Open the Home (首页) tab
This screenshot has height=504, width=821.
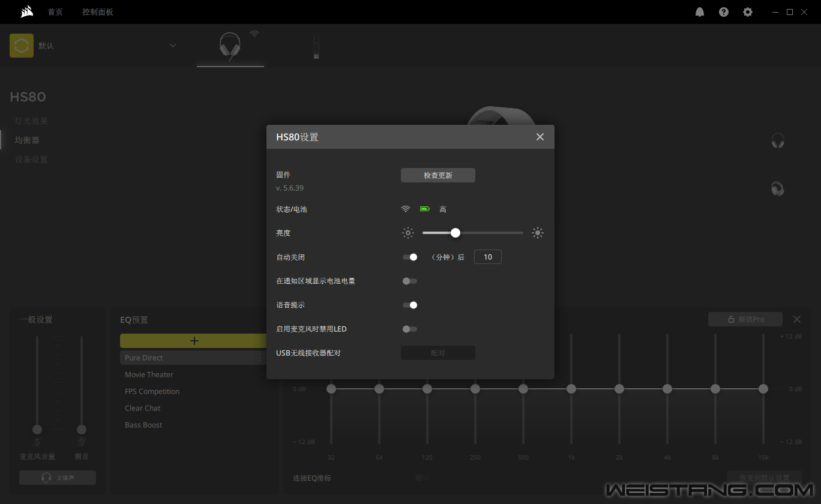pyautogui.click(x=55, y=12)
